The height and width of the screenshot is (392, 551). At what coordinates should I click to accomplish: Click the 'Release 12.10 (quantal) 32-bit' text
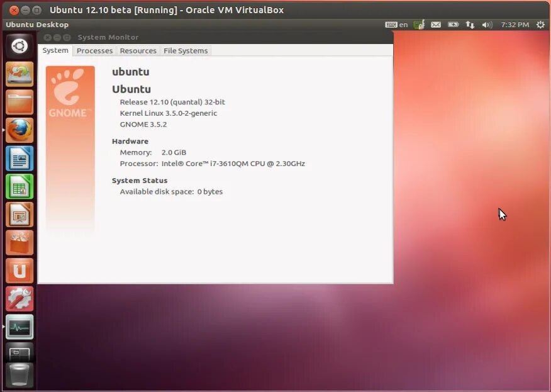tap(172, 102)
